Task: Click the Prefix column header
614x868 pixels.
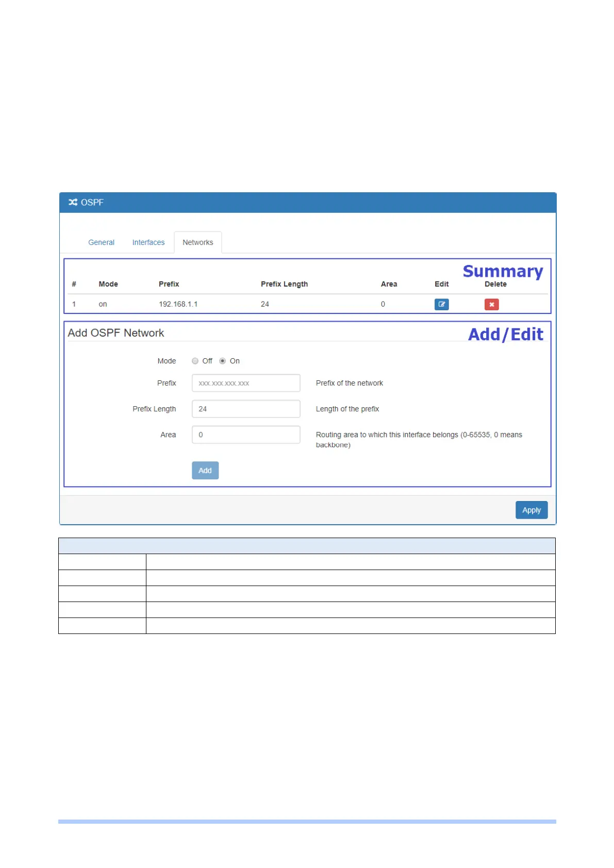Action: pos(169,284)
